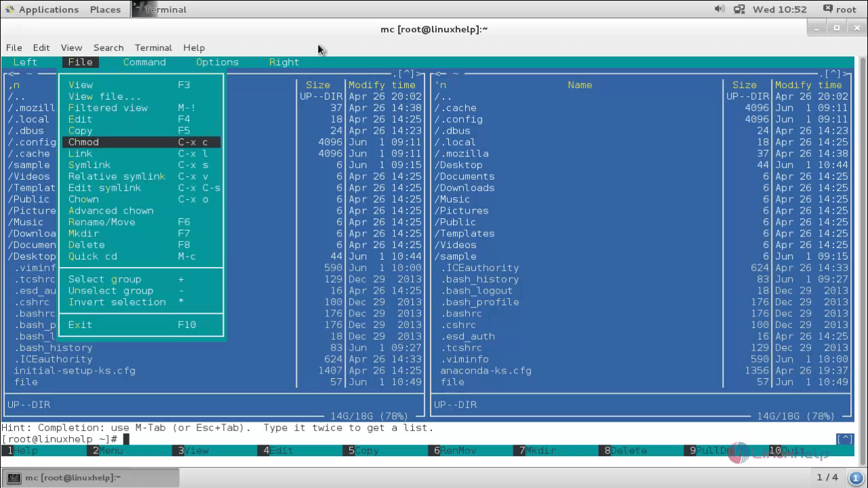Viewport: 868px width, 488px height.
Task: Open the Terminal menu in menu bar
Action: (153, 47)
